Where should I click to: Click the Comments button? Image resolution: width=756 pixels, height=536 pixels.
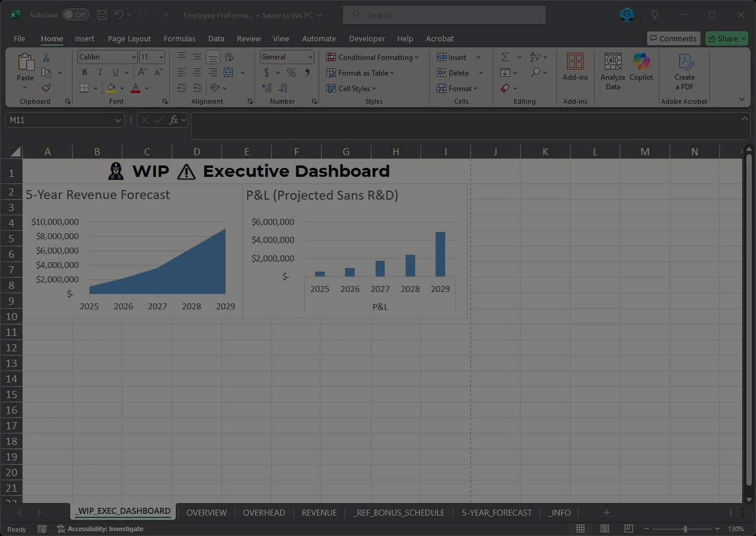[x=673, y=38]
